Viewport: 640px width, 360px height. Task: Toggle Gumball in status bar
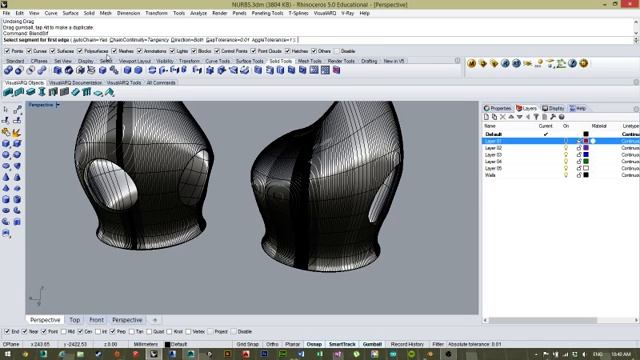(x=372, y=344)
